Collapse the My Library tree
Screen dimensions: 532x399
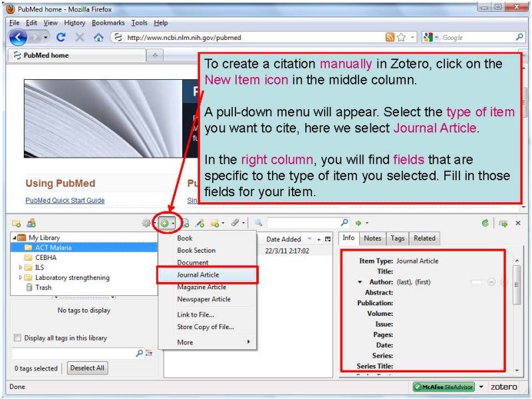15,238
